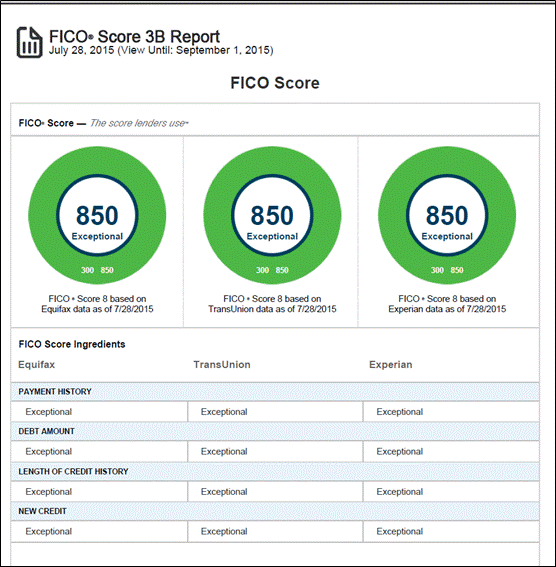Click 'The score lenders use' tagline
Screen dimensions: 556x567
[139, 123]
